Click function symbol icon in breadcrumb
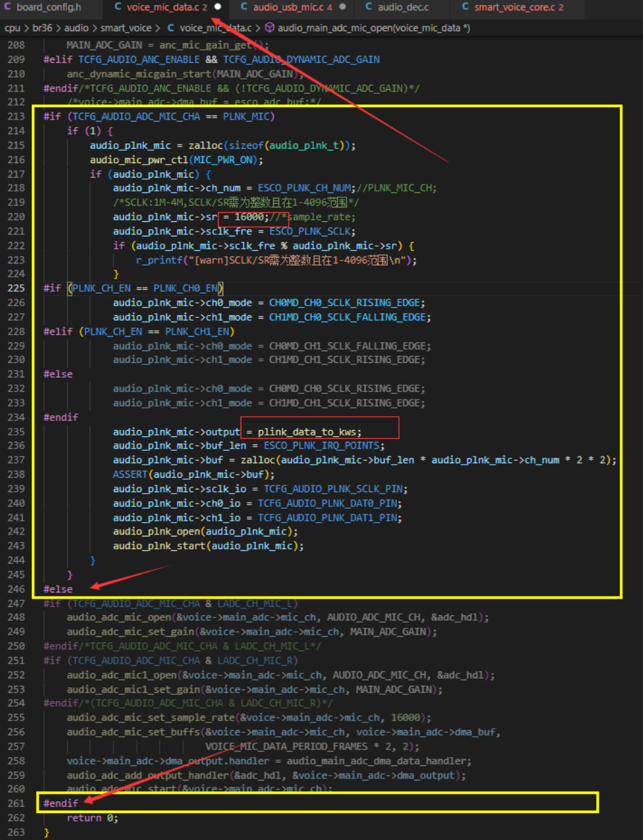This screenshot has width=643, height=840. click(x=270, y=28)
